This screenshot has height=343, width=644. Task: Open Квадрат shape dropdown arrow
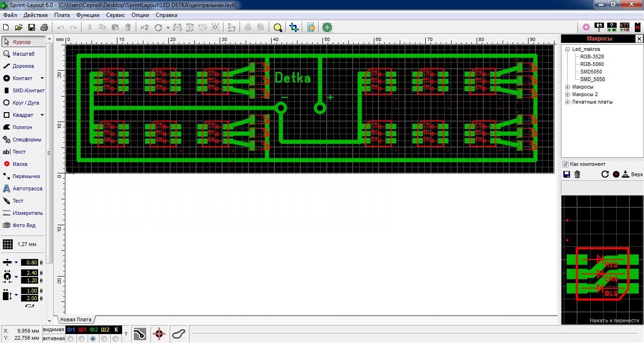pos(42,115)
